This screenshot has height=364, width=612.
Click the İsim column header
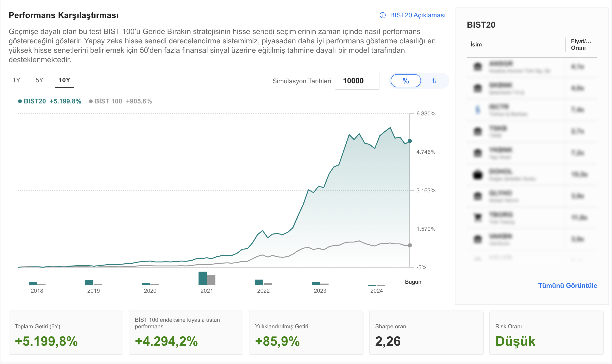476,44
